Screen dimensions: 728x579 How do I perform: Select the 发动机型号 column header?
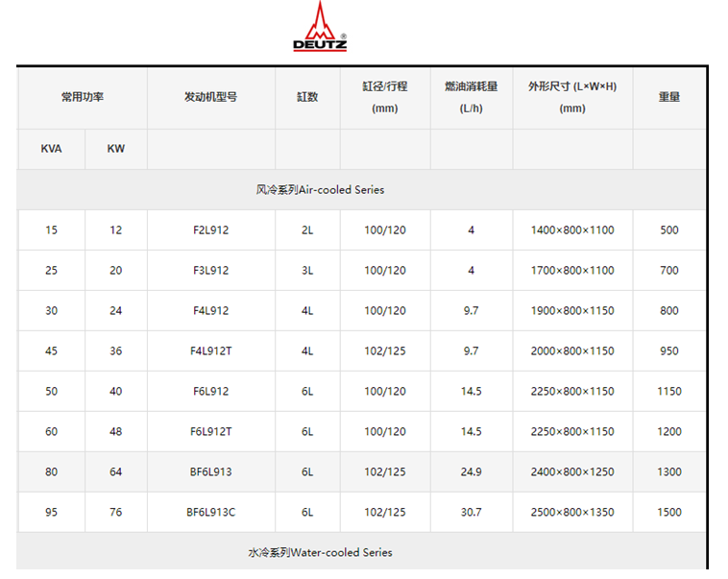tap(210, 97)
